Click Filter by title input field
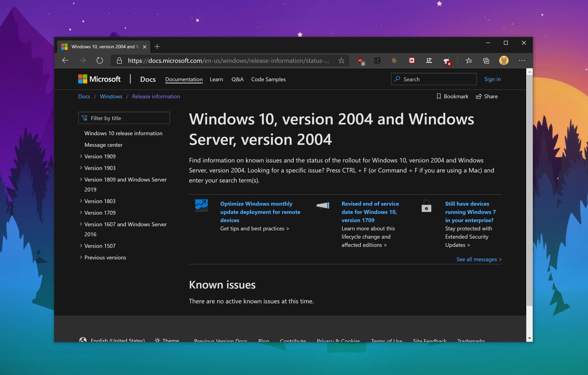The width and height of the screenshot is (588, 375). pyautogui.click(x=124, y=117)
